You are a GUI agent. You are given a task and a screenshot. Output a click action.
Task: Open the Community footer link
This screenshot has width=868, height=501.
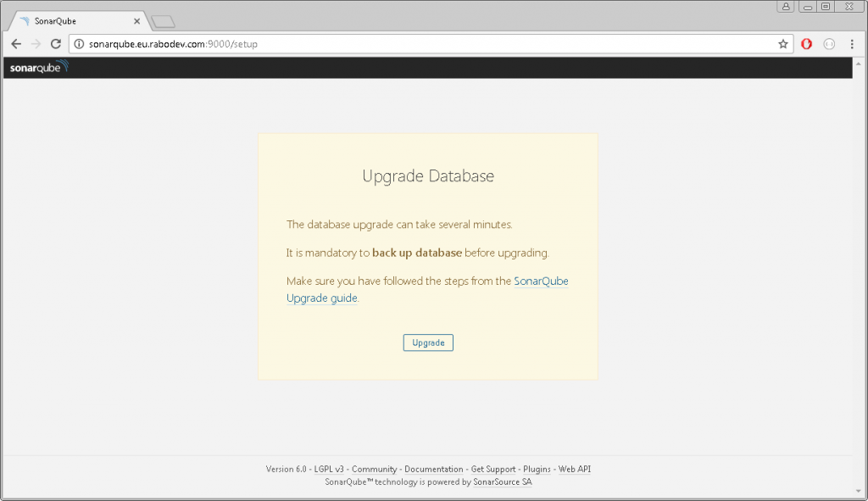tap(374, 469)
